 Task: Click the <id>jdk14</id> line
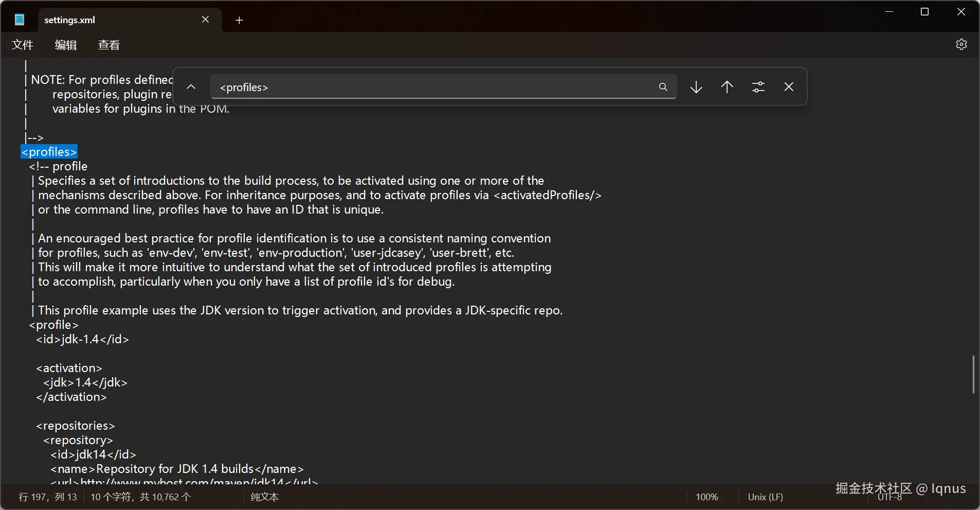[x=94, y=454]
